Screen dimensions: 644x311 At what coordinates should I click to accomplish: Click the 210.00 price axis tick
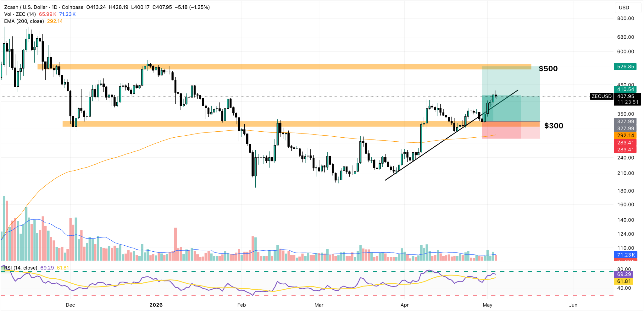tap(625, 173)
